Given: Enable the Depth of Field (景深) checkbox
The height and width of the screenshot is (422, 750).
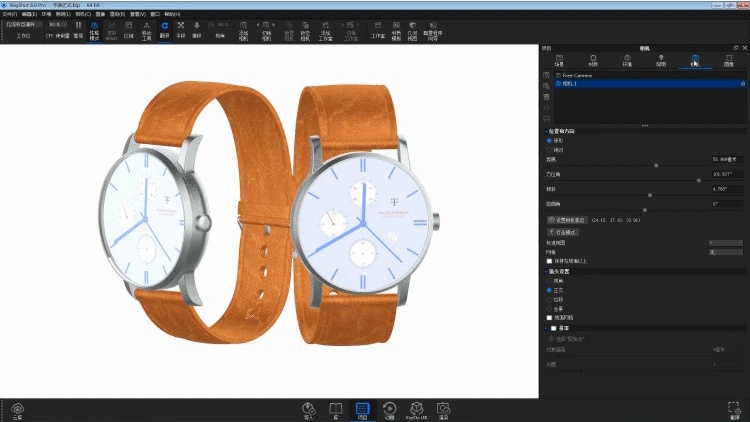Looking at the screenshot, I should tap(553, 328).
